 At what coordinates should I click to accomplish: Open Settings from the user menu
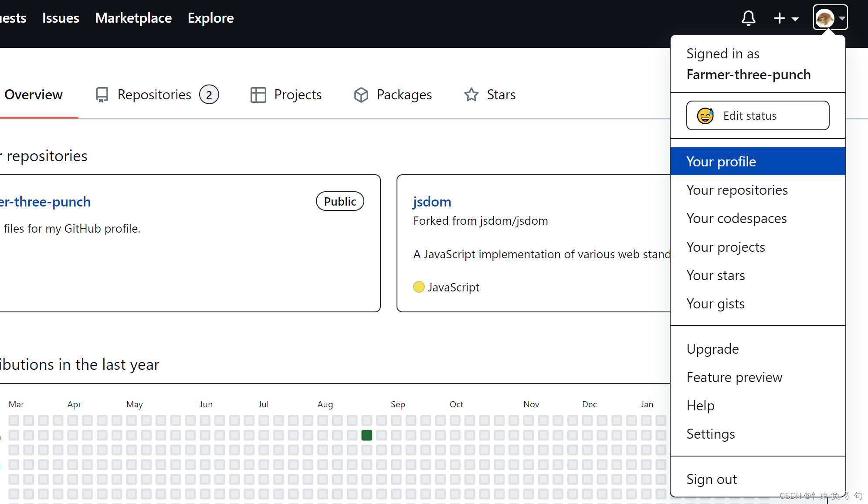[x=710, y=434]
